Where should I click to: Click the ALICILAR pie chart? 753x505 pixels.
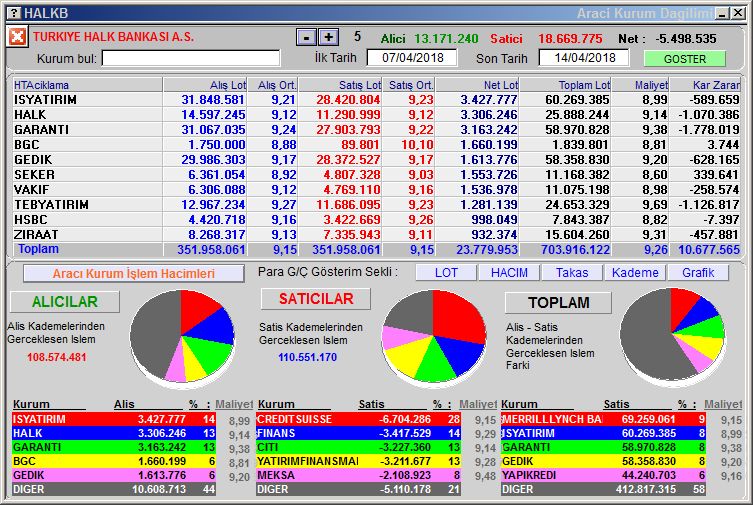[x=182, y=337]
